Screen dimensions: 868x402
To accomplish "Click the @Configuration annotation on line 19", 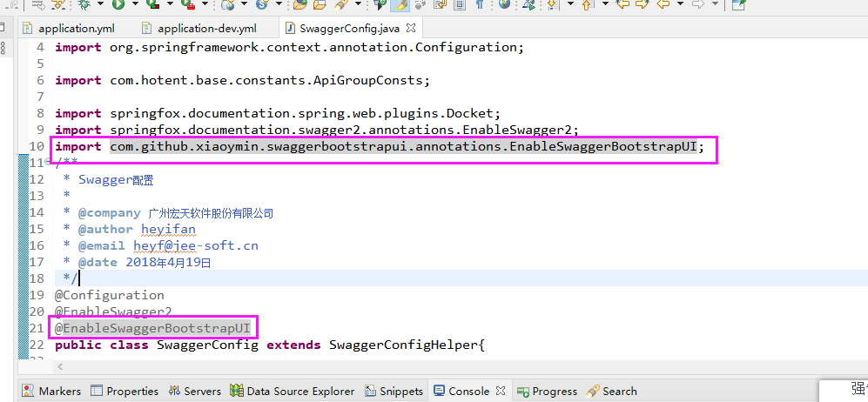I will (109, 295).
